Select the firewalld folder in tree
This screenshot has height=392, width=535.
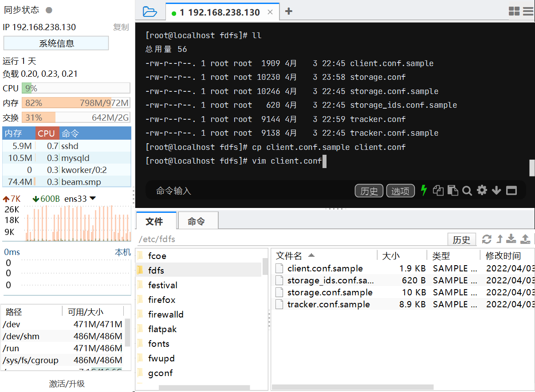pyautogui.click(x=165, y=314)
